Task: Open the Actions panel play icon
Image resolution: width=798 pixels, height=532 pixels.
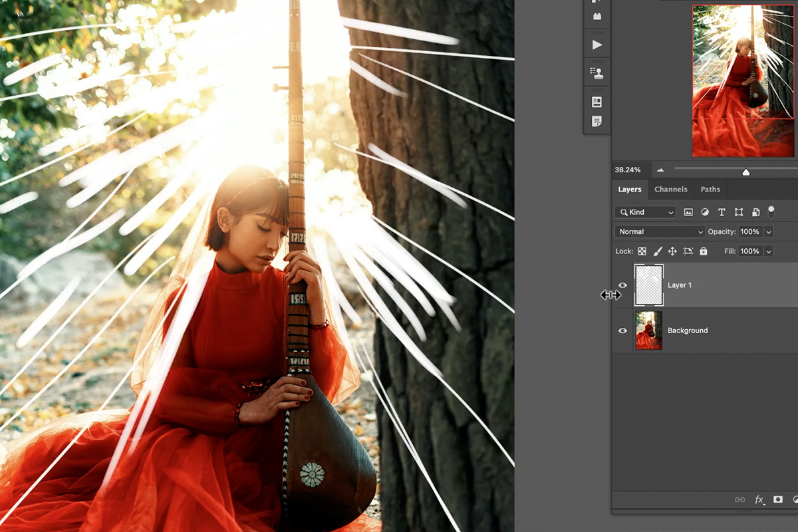Action: 596,44
